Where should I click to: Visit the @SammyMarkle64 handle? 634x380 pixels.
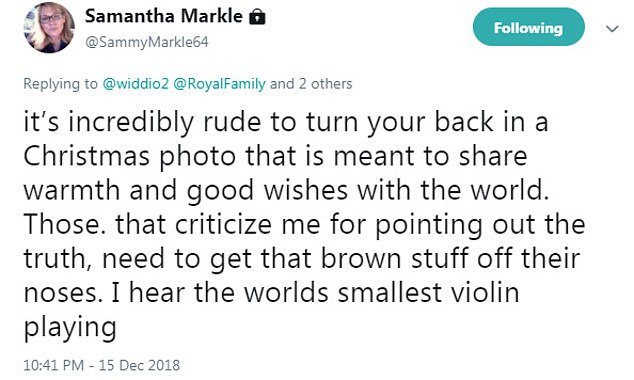tap(147, 42)
